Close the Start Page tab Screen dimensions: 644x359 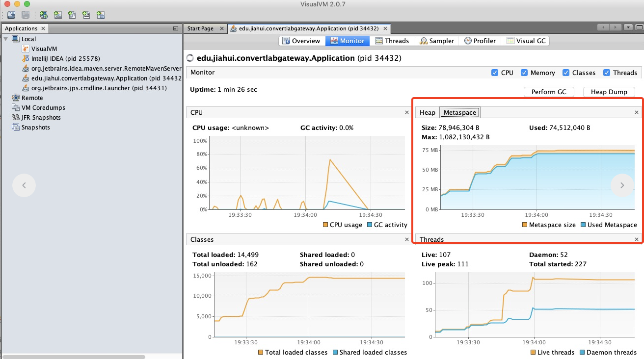click(x=222, y=28)
